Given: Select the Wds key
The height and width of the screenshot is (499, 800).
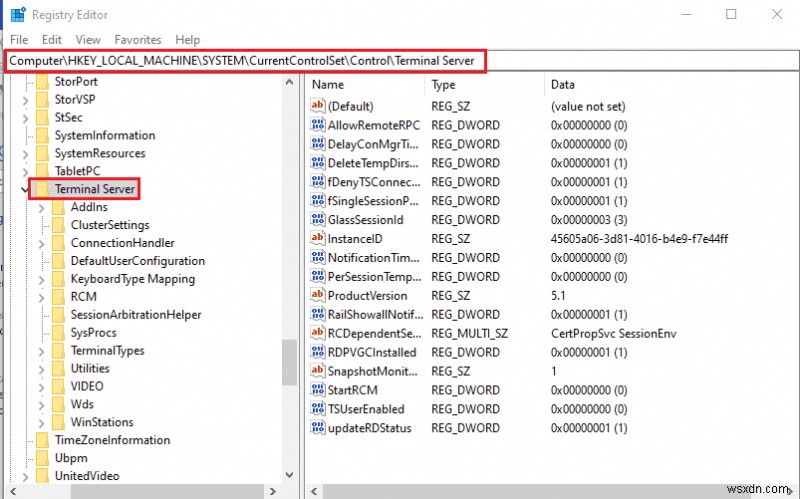Looking at the screenshot, I should tap(82, 404).
